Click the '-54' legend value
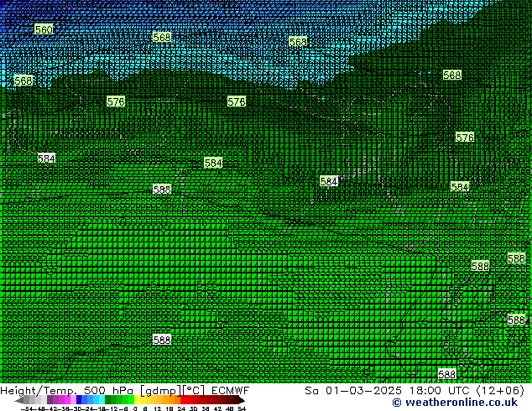 pos(27,408)
